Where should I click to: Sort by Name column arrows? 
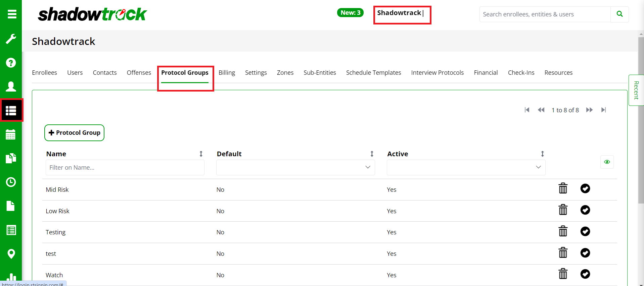click(x=201, y=154)
